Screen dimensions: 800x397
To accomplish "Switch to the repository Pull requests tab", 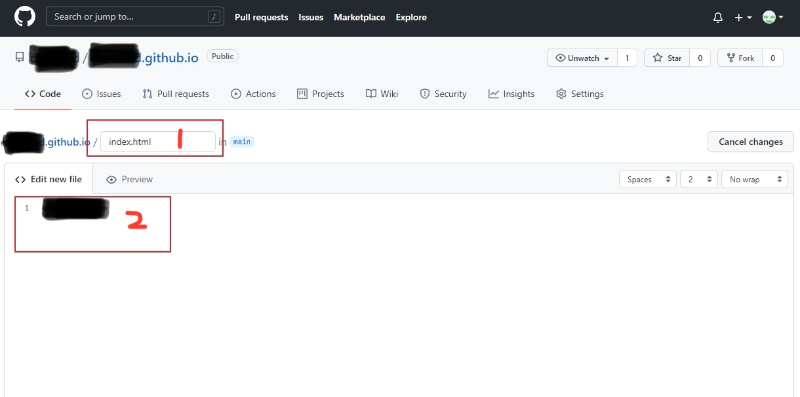I will tap(176, 94).
